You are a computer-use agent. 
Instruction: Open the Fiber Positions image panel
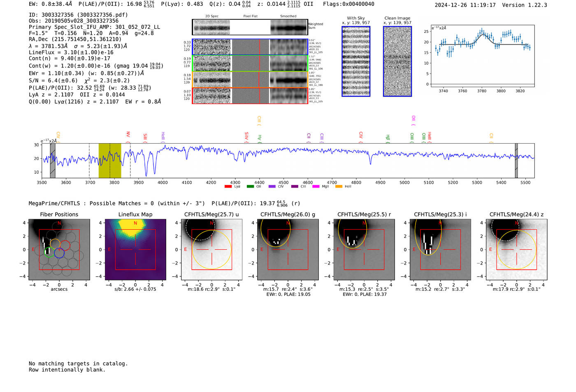click(x=59, y=250)
